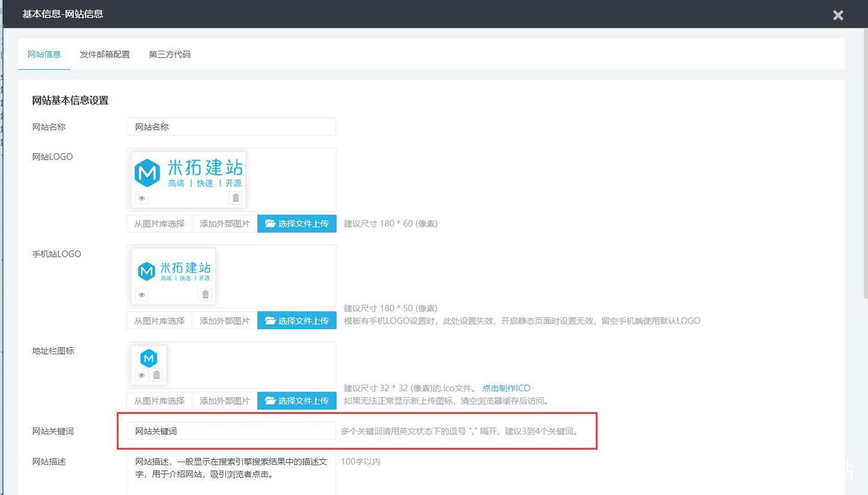Screen dimensions: 868x495
Task: Click 从图片库选择 for the 地址栏图标
Action: 159,400
